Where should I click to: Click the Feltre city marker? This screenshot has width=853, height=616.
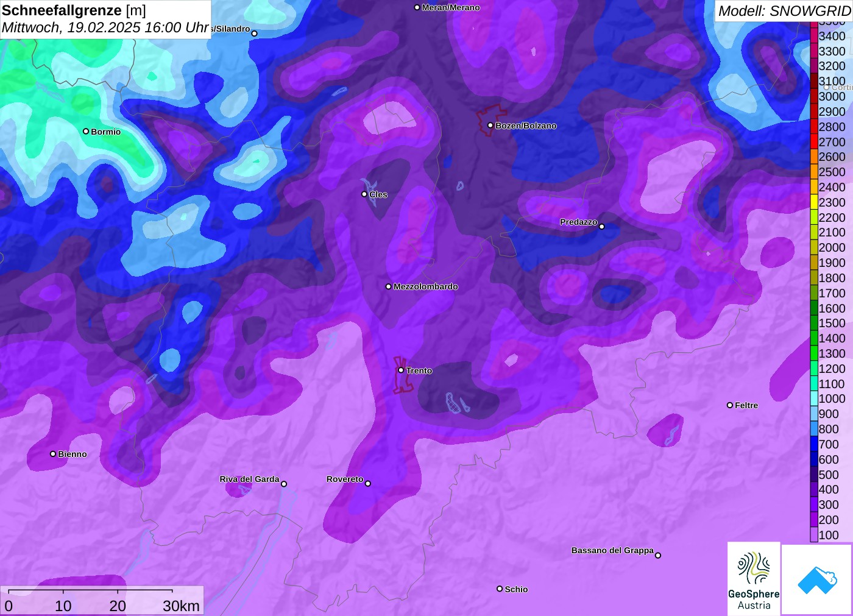click(x=730, y=405)
